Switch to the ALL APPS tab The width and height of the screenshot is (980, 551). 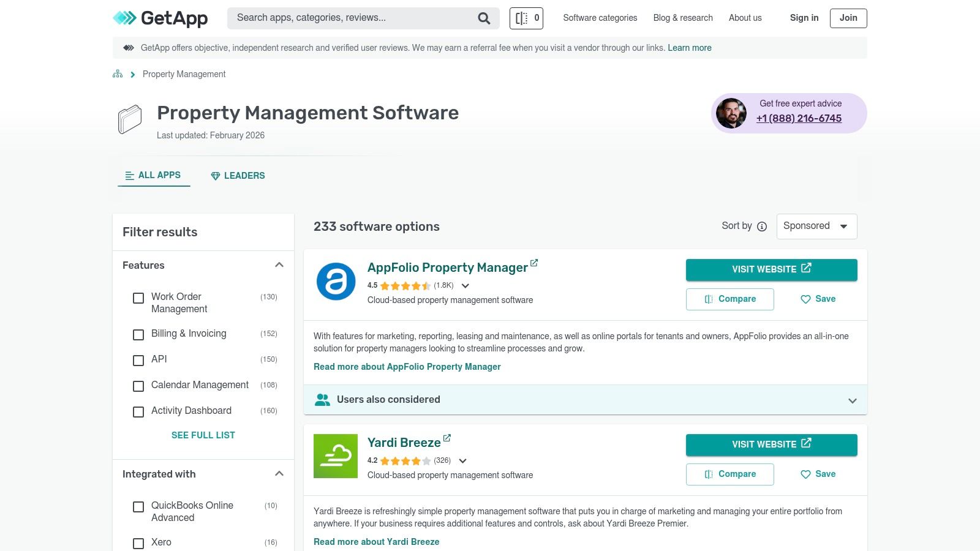point(154,176)
